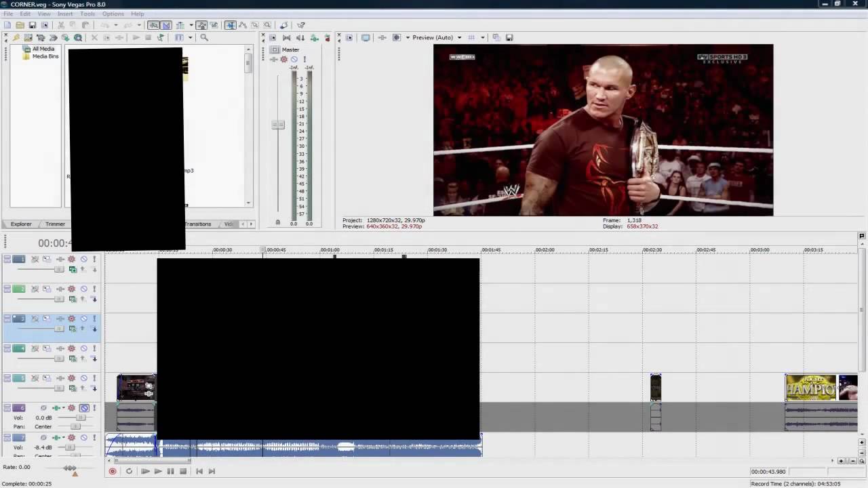Click the Record button in transport bar
The image size is (868, 488).
113,471
